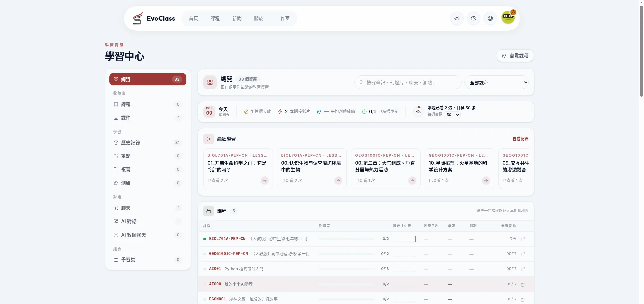The image size is (644, 304).
Task: Open external link for GEOG1001C-PEP-CN row
Action: [x=523, y=254]
